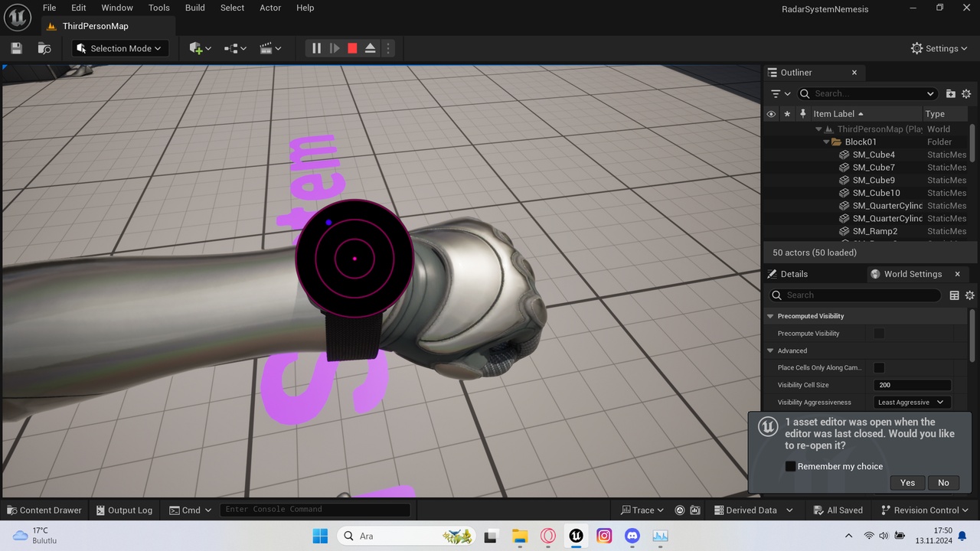980x551 pixels.
Task: Switch to the World Settings tab
Action: [x=912, y=274]
